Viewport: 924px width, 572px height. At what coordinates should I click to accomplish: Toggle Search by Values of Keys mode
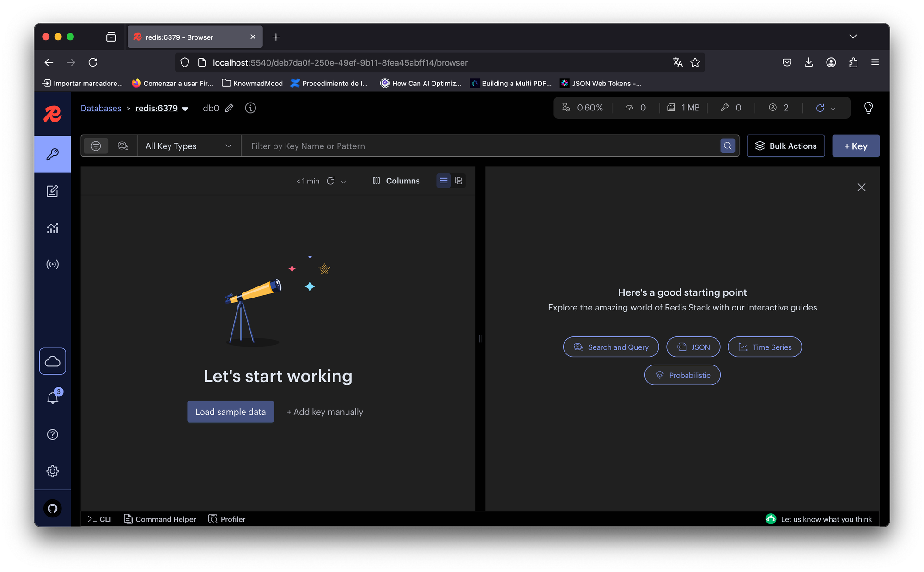(x=122, y=146)
